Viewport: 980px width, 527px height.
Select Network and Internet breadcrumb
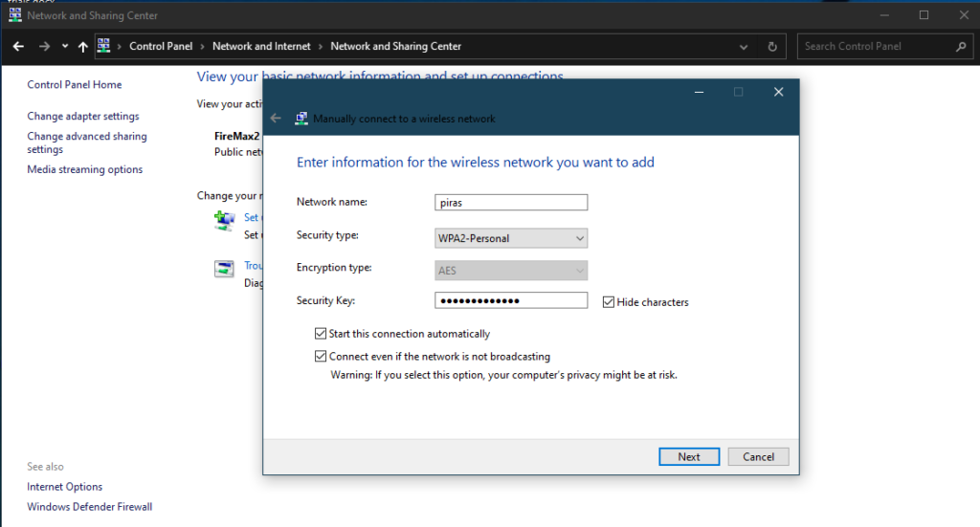261,46
